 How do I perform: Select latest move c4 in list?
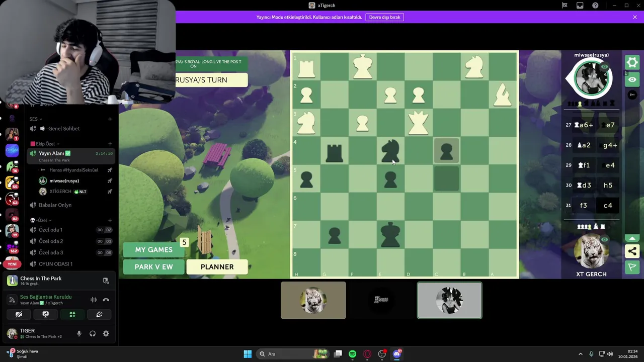(608, 205)
